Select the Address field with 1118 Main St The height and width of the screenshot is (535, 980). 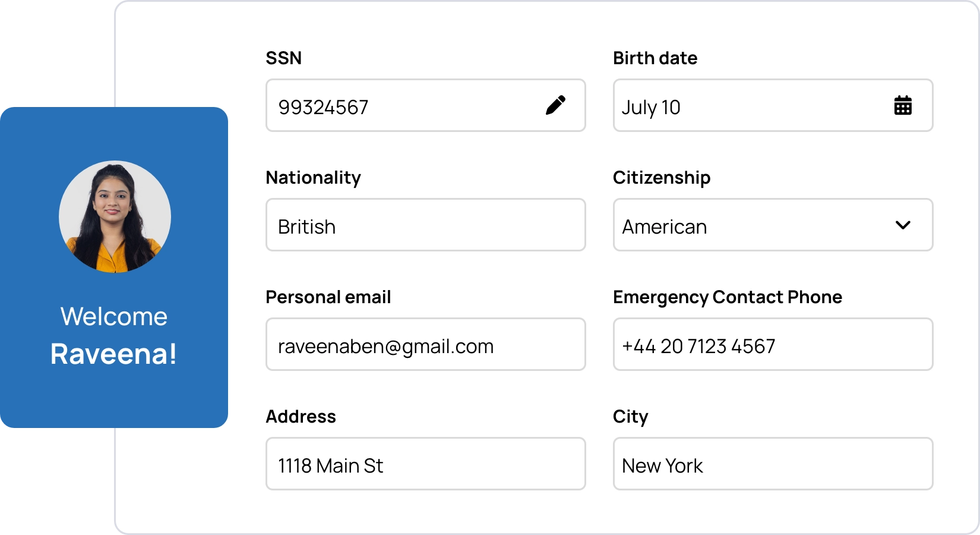[425, 464]
